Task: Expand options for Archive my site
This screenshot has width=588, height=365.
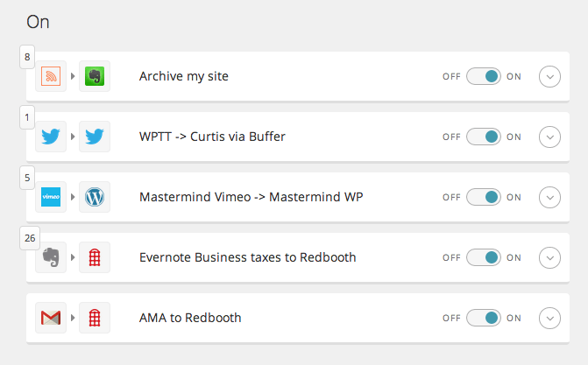Action: (x=549, y=76)
